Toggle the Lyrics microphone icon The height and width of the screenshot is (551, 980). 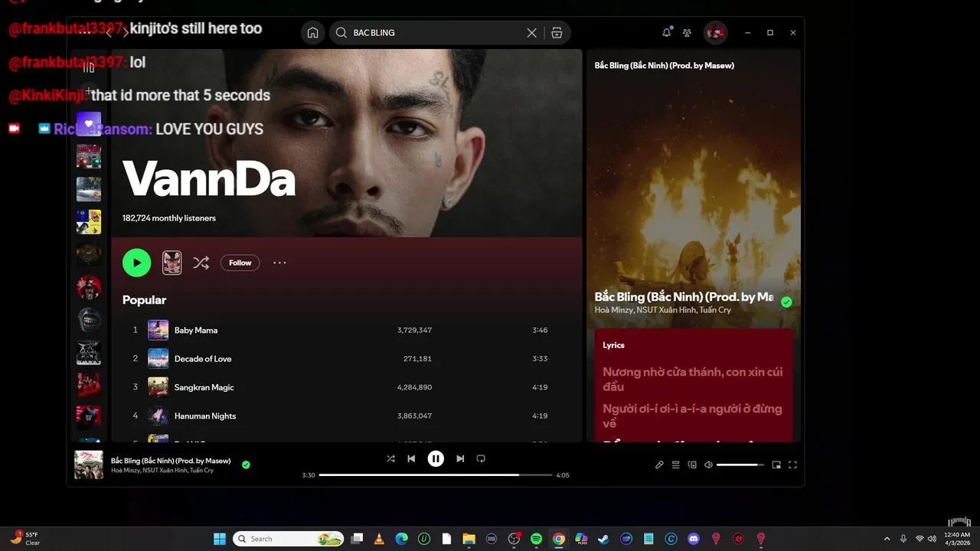click(x=659, y=465)
